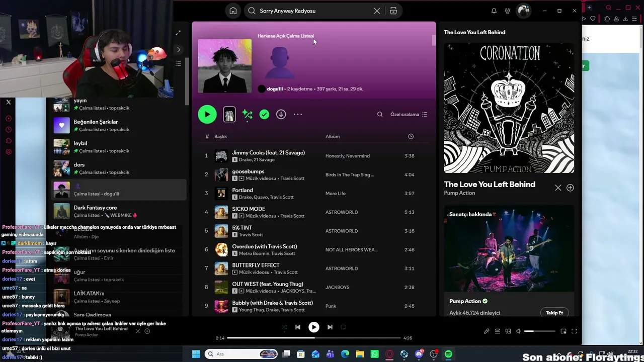Toggle the green saved-to-library checkmark

tap(264, 115)
